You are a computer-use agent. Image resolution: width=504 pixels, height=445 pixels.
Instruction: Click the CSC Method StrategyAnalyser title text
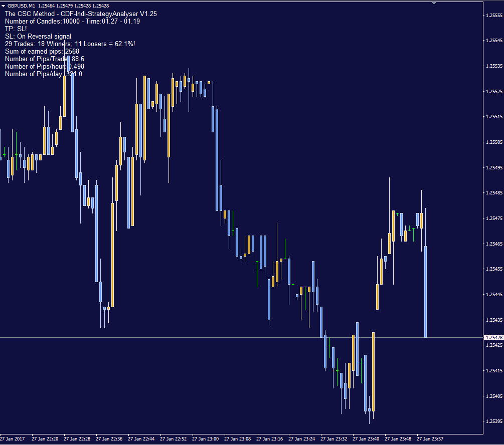[x=81, y=14]
